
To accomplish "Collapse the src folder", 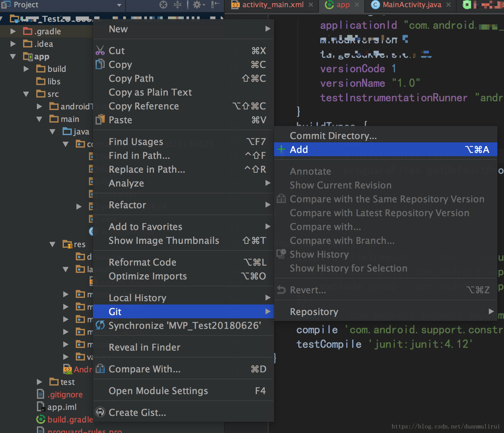I will 26,94.
